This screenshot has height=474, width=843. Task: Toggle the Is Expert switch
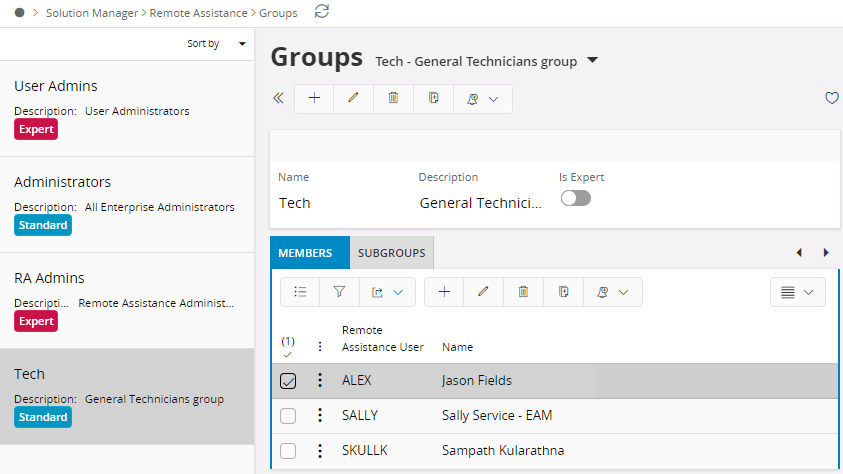[x=576, y=198]
